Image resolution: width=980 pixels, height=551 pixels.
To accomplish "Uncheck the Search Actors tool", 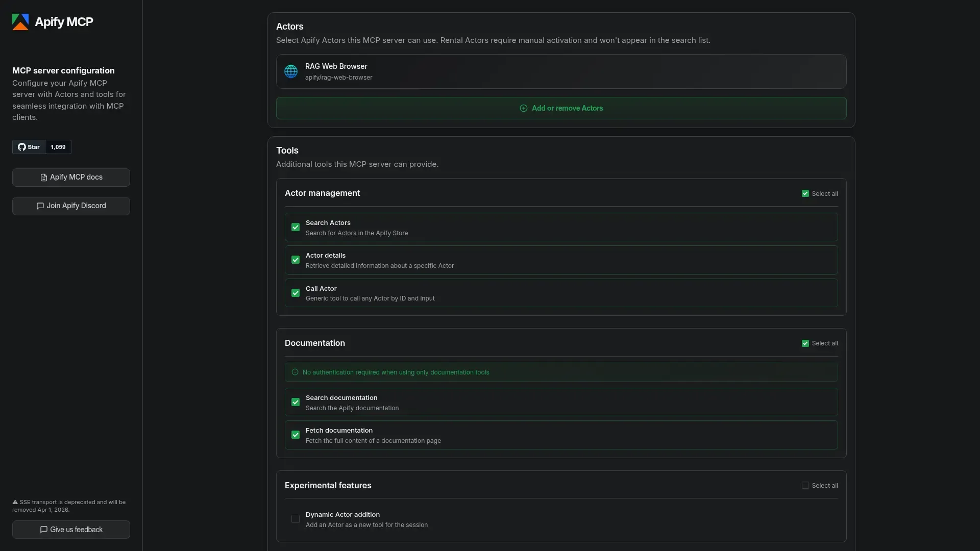I will click(x=296, y=228).
